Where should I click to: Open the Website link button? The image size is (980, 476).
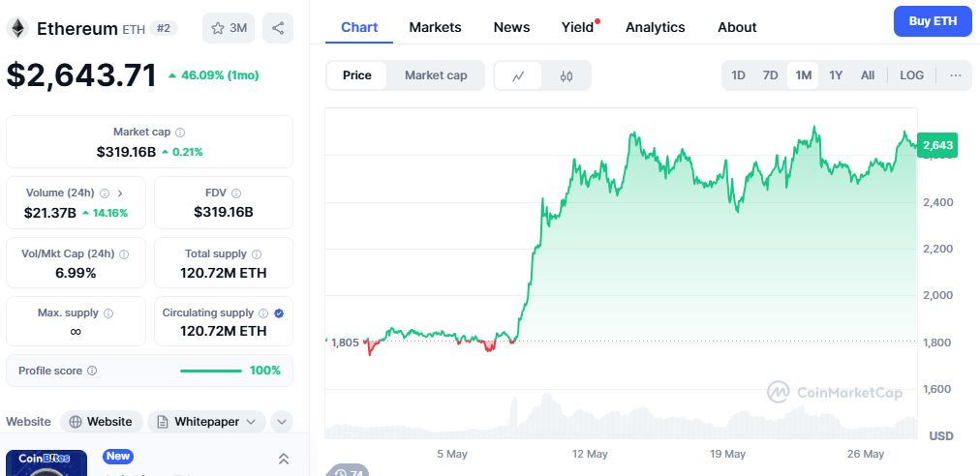(102, 422)
